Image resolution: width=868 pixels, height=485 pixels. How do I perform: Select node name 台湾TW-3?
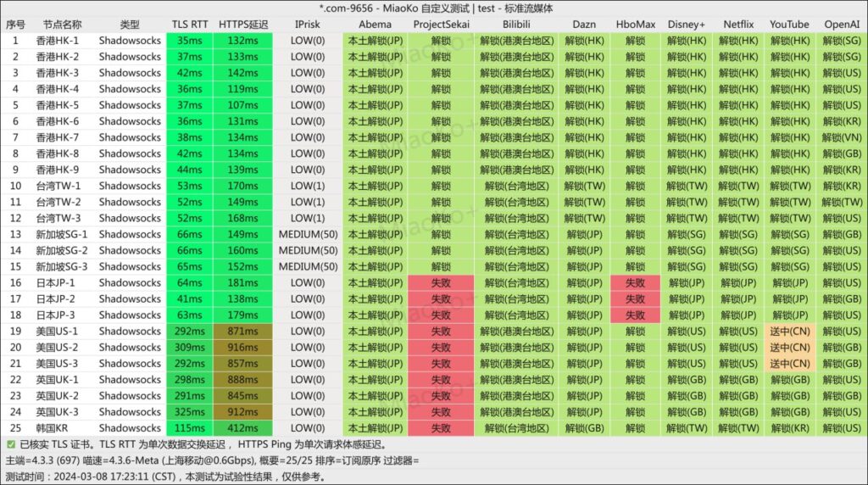tap(58, 218)
